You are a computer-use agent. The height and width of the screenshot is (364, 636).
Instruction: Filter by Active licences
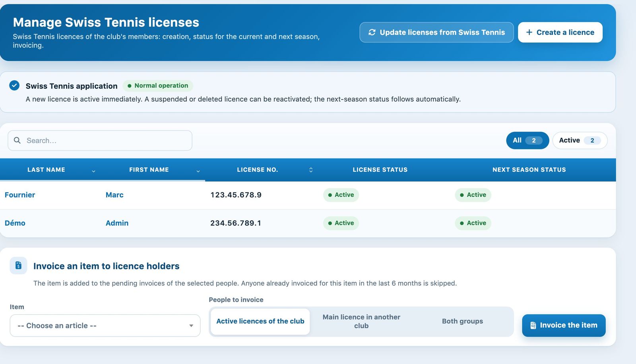pyautogui.click(x=580, y=140)
